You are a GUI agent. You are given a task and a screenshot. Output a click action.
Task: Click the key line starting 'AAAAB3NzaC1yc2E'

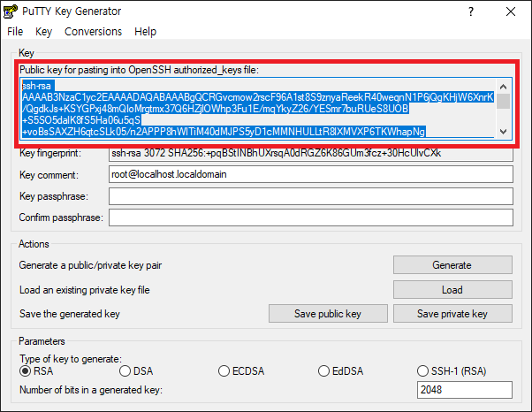(x=257, y=97)
